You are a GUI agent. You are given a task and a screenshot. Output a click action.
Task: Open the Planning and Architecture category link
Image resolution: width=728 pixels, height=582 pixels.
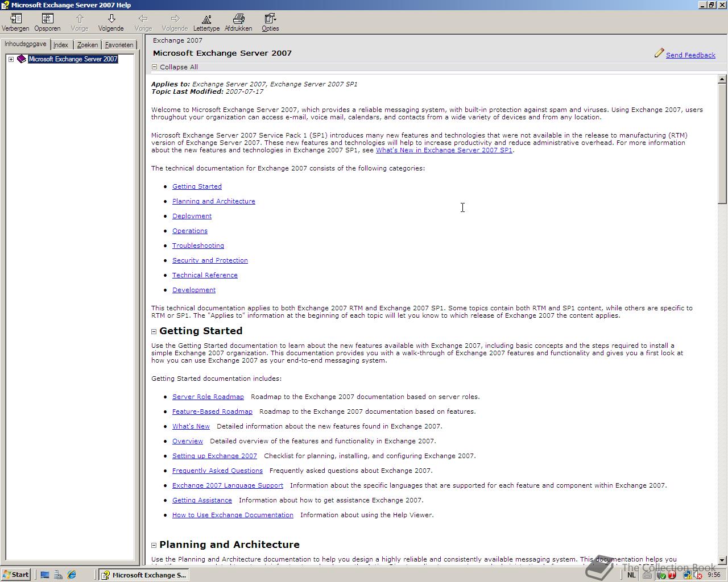coord(214,201)
